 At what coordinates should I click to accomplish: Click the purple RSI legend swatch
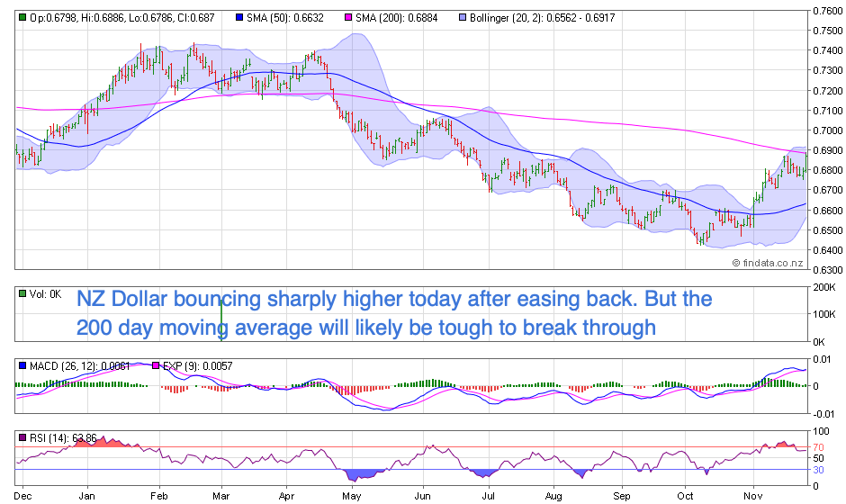22,437
